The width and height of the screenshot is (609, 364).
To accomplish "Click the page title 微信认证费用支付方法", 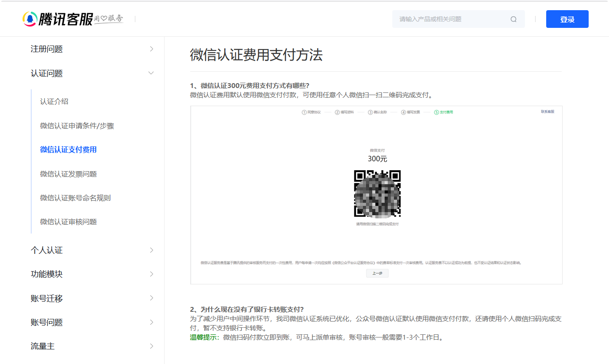I will (256, 54).
